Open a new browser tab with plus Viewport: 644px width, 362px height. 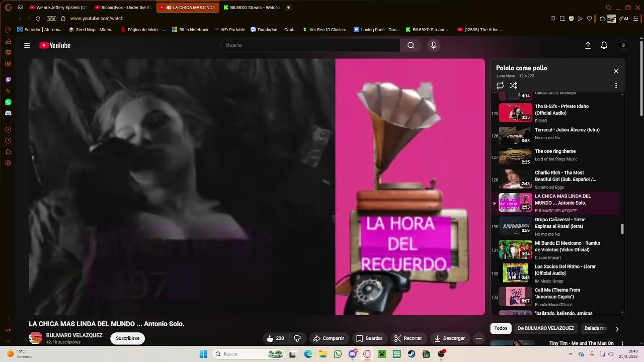pos(288,8)
